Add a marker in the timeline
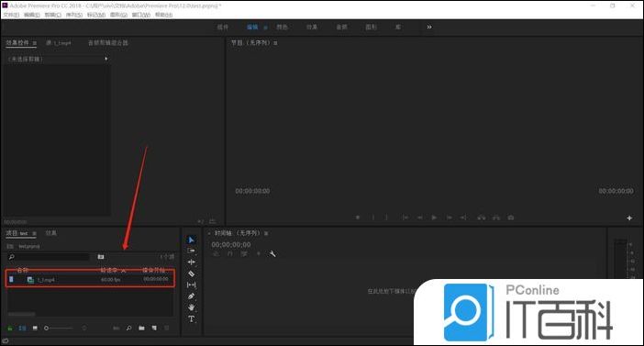Viewport: 644px width, 346px height. [x=259, y=254]
